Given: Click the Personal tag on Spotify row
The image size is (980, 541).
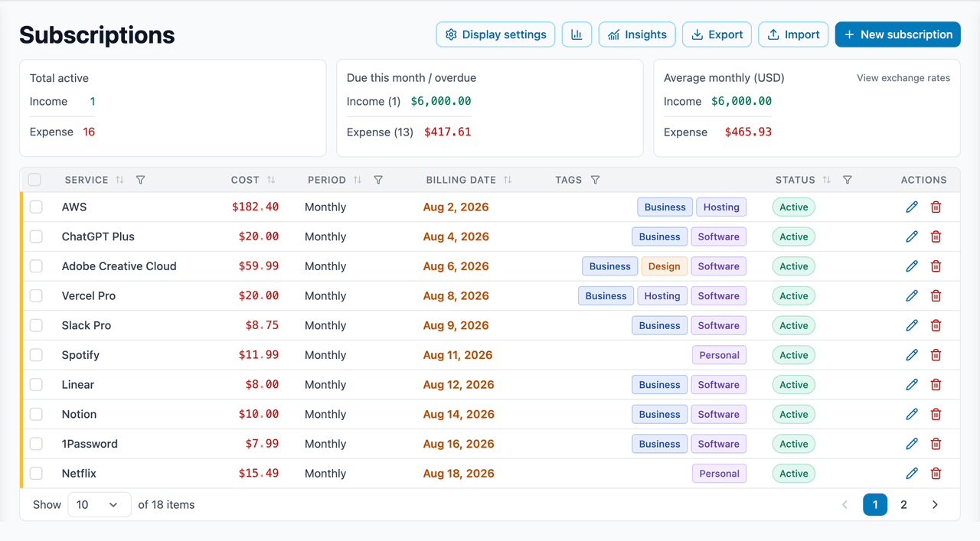Looking at the screenshot, I should [719, 355].
